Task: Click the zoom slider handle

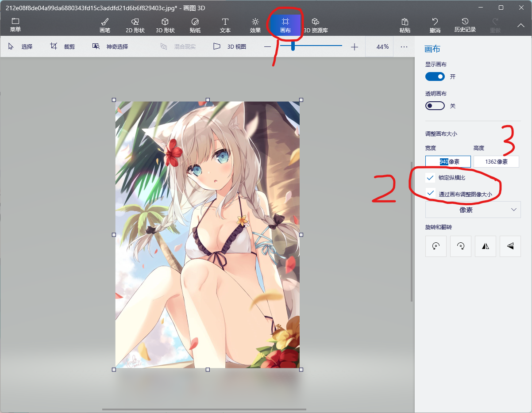Action: pyautogui.click(x=293, y=46)
